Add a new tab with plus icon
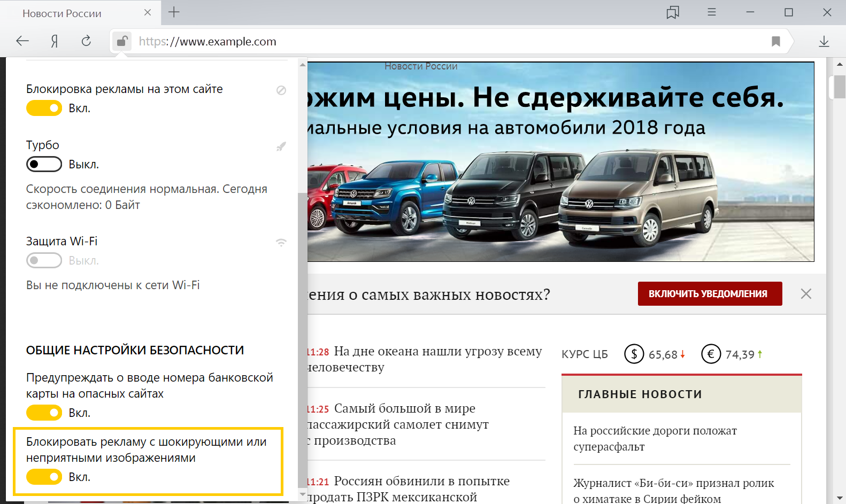The image size is (846, 504). [174, 12]
